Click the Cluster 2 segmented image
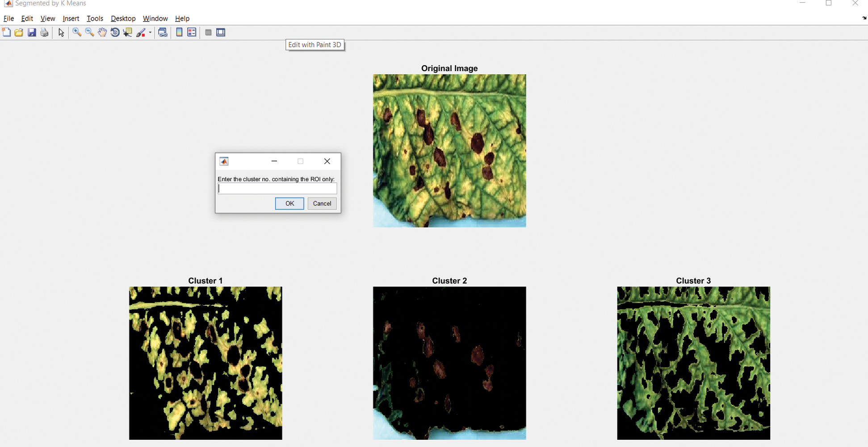The image size is (868, 447). 449,363
